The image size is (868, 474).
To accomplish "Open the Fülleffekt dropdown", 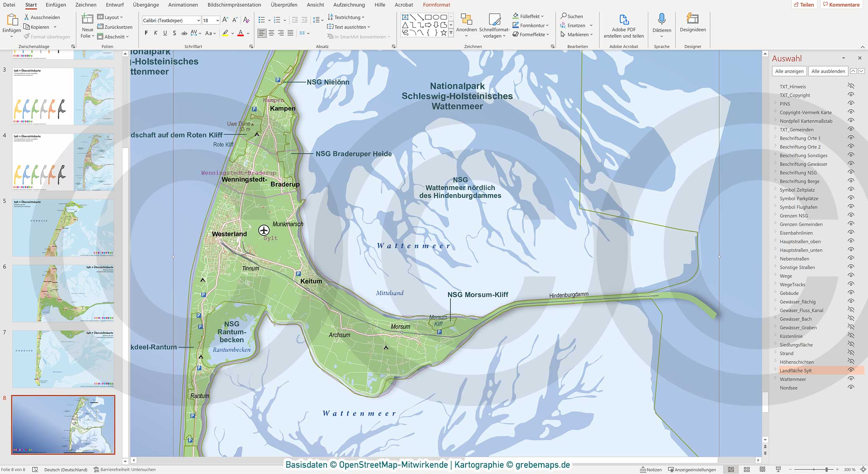I will (528, 16).
